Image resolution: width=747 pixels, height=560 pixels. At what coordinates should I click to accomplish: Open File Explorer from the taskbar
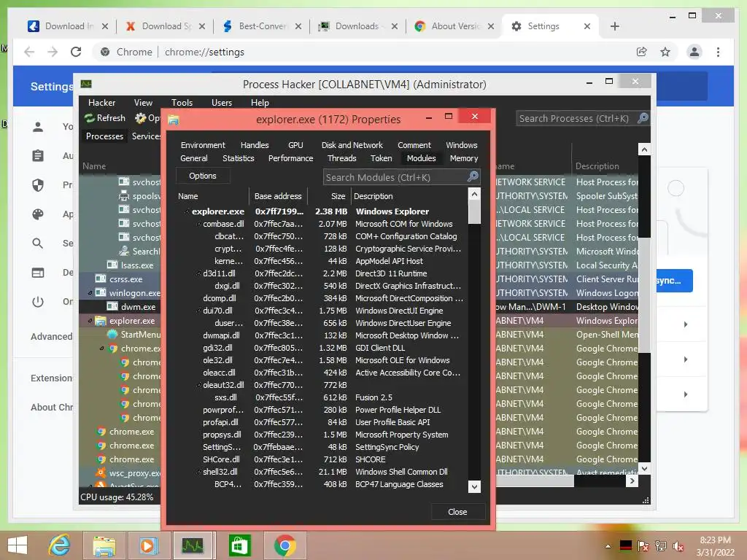[x=104, y=545]
